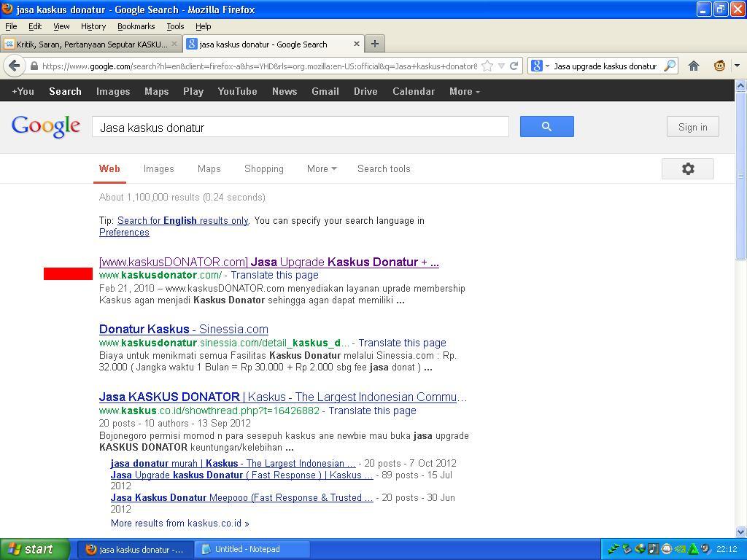This screenshot has height=560, width=747.
Task: Bookmark this page with the star icon
Action: tap(487, 66)
